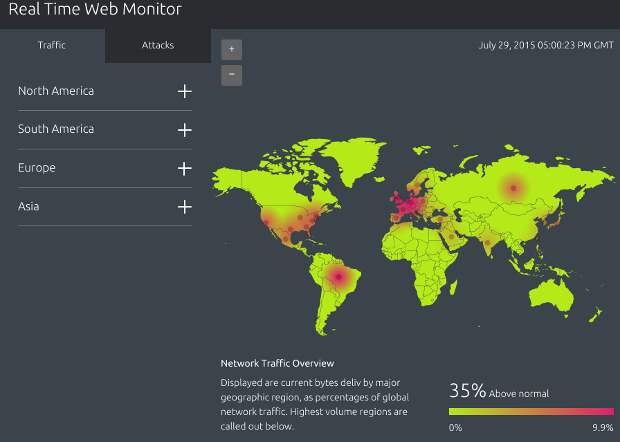
Task: Select the traffic hotspot in Russia
Action: [x=514, y=187]
